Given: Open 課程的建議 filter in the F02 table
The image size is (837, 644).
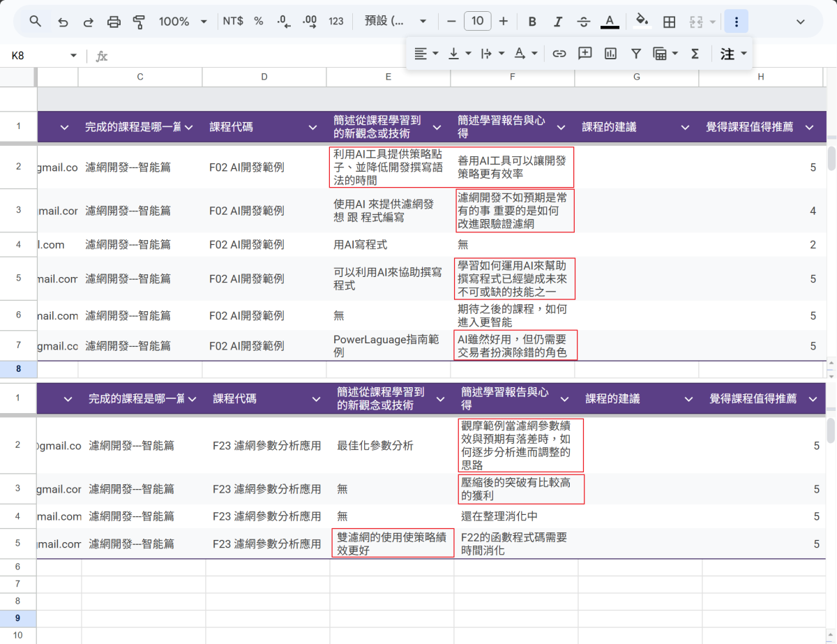Looking at the screenshot, I should (685, 127).
